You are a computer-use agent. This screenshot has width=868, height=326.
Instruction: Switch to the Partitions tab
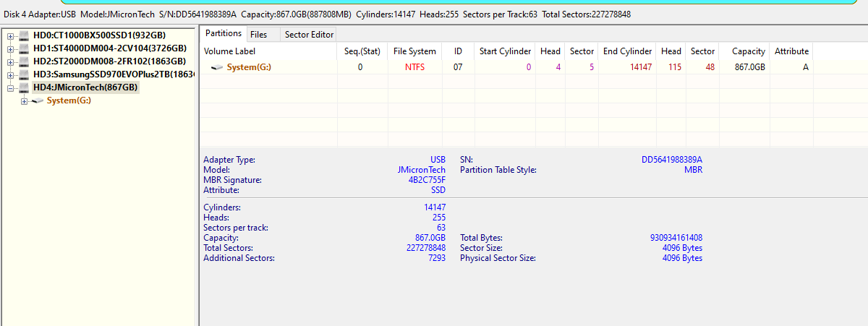[x=223, y=33]
